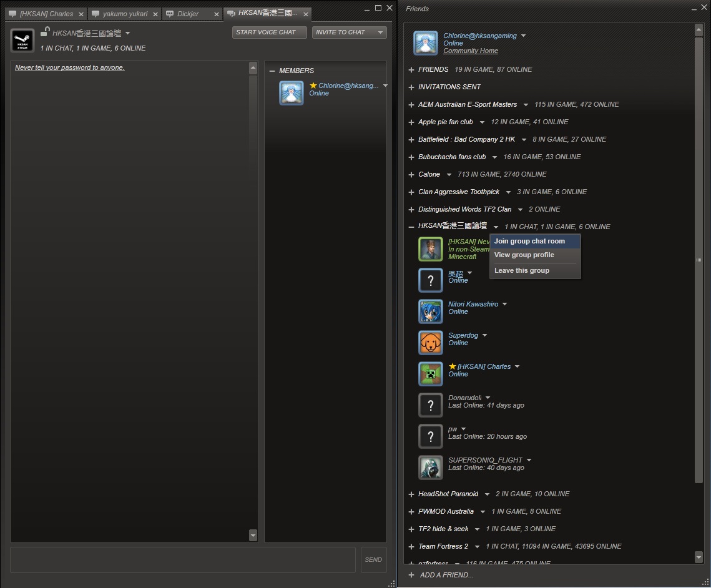Switch to the yakumo yukari chat tab
This screenshot has height=588, width=711.
pyautogui.click(x=125, y=14)
